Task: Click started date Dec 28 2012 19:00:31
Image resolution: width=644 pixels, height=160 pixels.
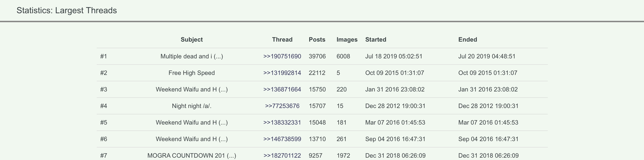Action: 395,106
